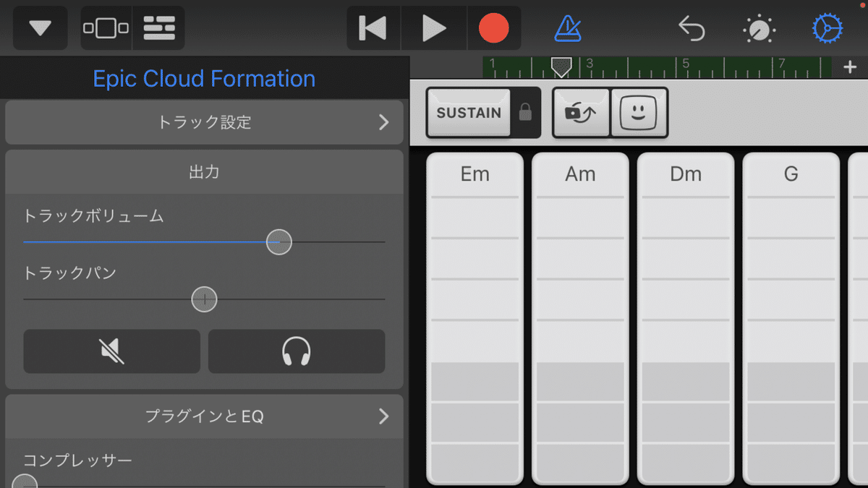This screenshot has height=488, width=868.
Task: Open the navigation dropdown triangle menu
Action: (x=40, y=28)
